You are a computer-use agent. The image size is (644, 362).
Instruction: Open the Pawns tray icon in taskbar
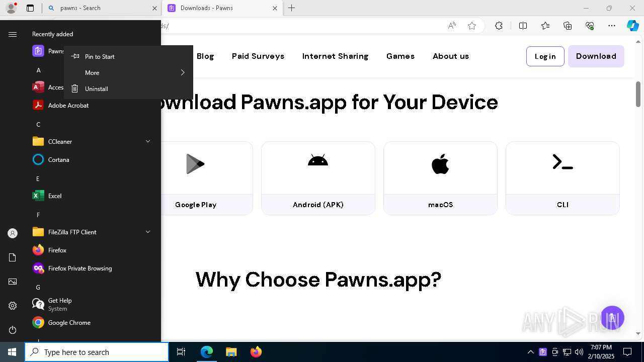(543, 352)
